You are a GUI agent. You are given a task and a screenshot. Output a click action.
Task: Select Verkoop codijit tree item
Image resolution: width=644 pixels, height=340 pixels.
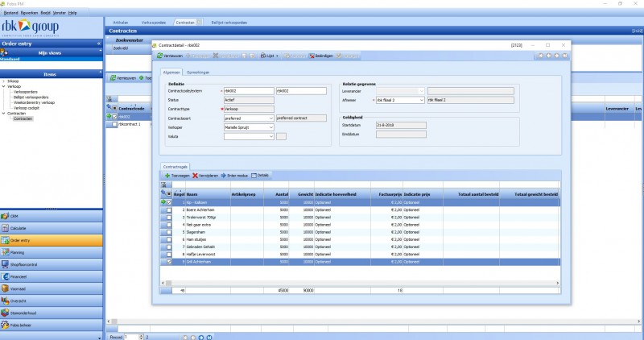click(27, 108)
